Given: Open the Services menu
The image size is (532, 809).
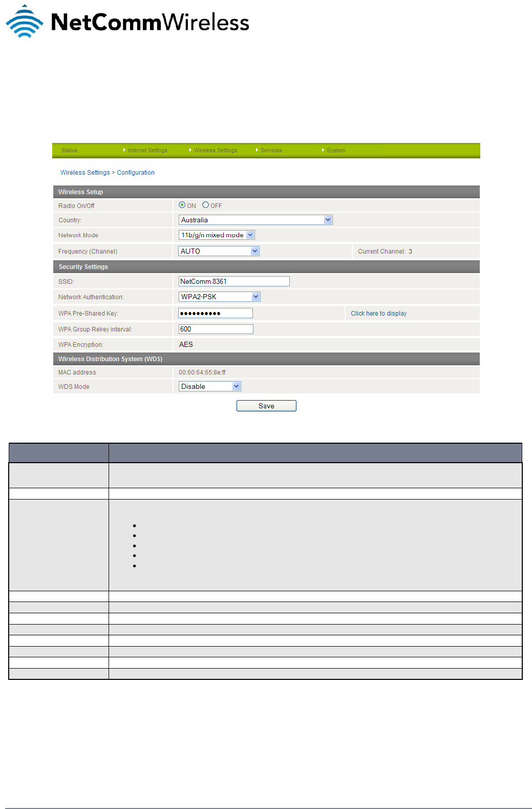Looking at the screenshot, I should click(x=271, y=150).
